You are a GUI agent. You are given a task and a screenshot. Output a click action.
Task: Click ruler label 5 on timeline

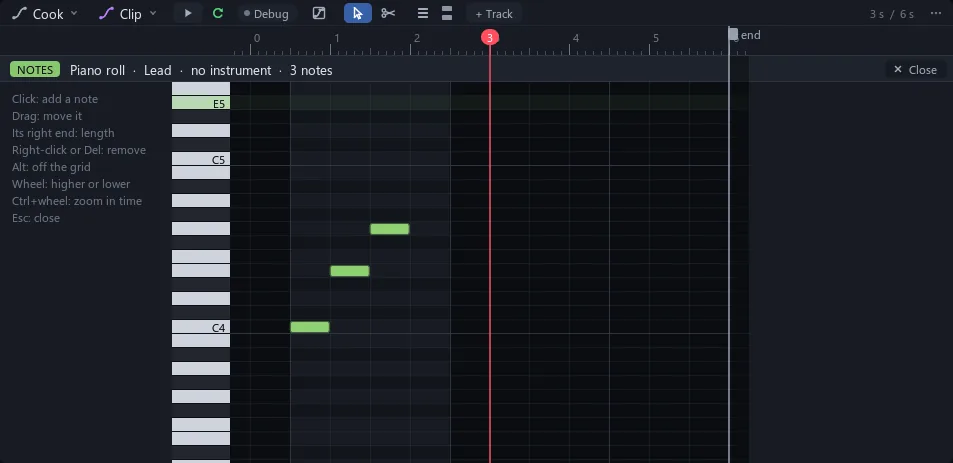[x=656, y=38]
